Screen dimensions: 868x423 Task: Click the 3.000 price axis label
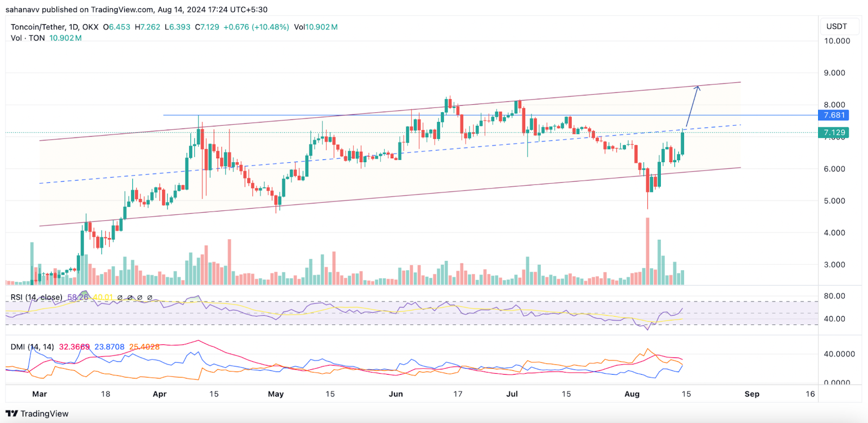834,265
